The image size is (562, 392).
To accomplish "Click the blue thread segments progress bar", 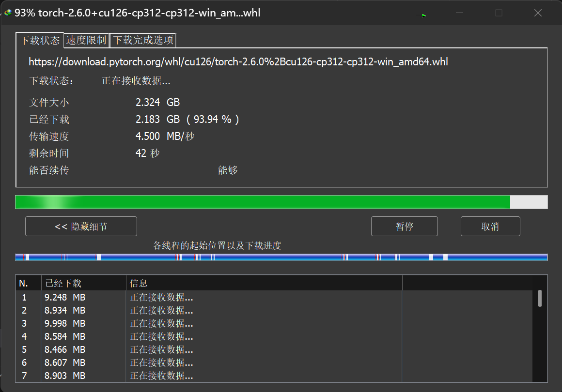I will tap(281, 257).
